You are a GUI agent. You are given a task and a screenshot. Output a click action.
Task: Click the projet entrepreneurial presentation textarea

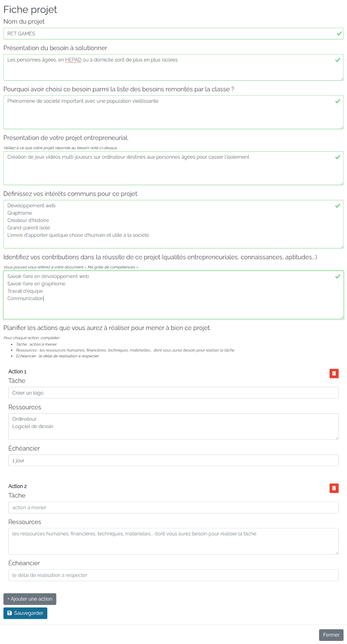click(x=169, y=170)
